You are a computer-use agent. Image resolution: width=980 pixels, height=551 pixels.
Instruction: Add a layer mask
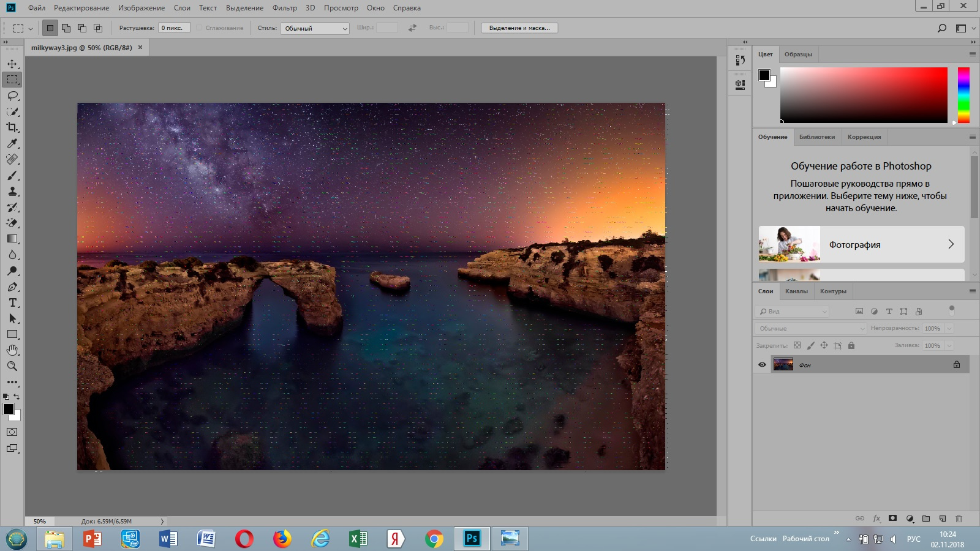point(893,519)
